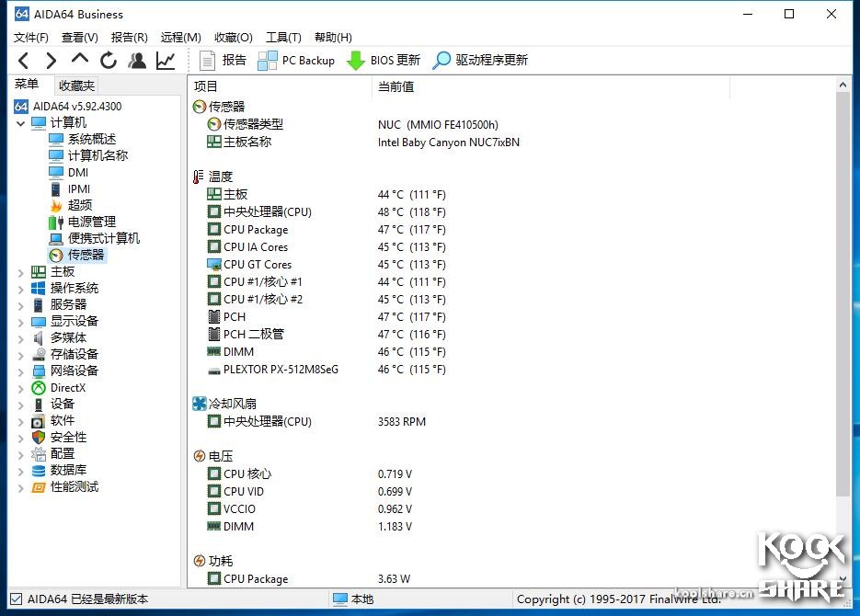The image size is (860, 616).
Task: Click the back navigation arrow icon
Action: point(23,60)
